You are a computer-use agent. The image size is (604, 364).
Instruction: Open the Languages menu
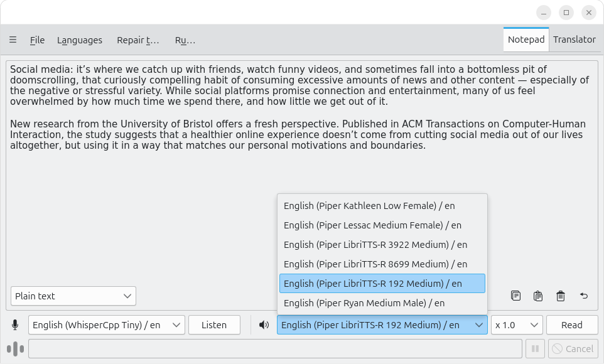pyautogui.click(x=80, y=40)
